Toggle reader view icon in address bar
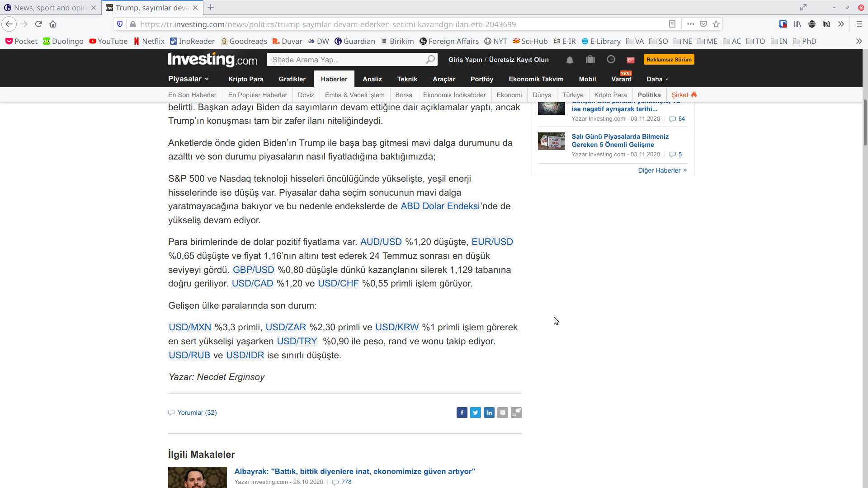The height and width of the screenshot is (488, 868). click(x=672, y=24)
